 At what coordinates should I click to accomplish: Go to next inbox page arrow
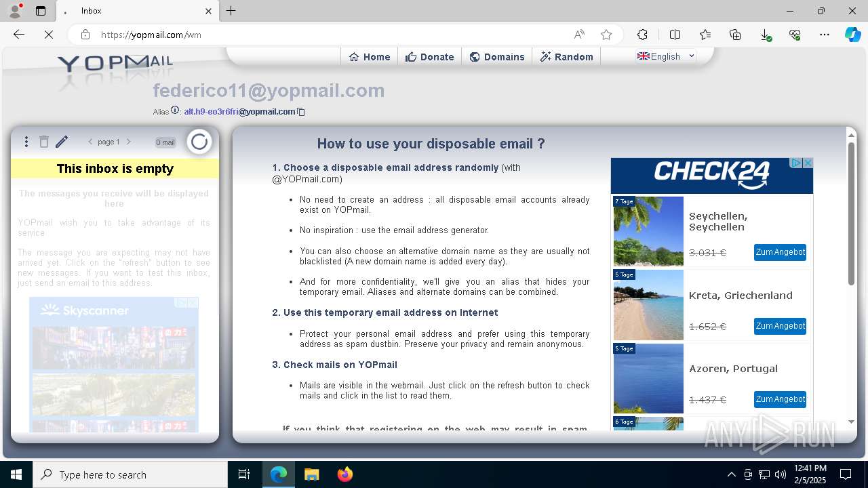point(129,142)
